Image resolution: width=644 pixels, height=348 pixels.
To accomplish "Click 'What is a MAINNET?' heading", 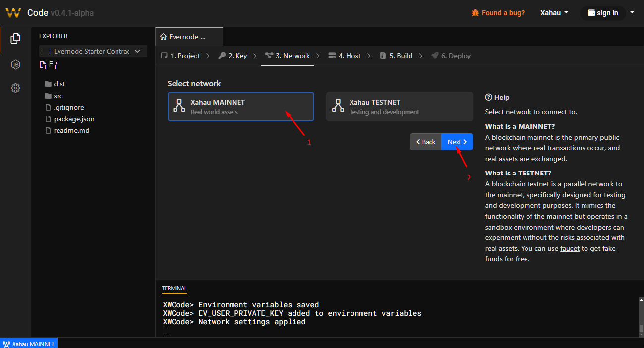I will point(520,126).
